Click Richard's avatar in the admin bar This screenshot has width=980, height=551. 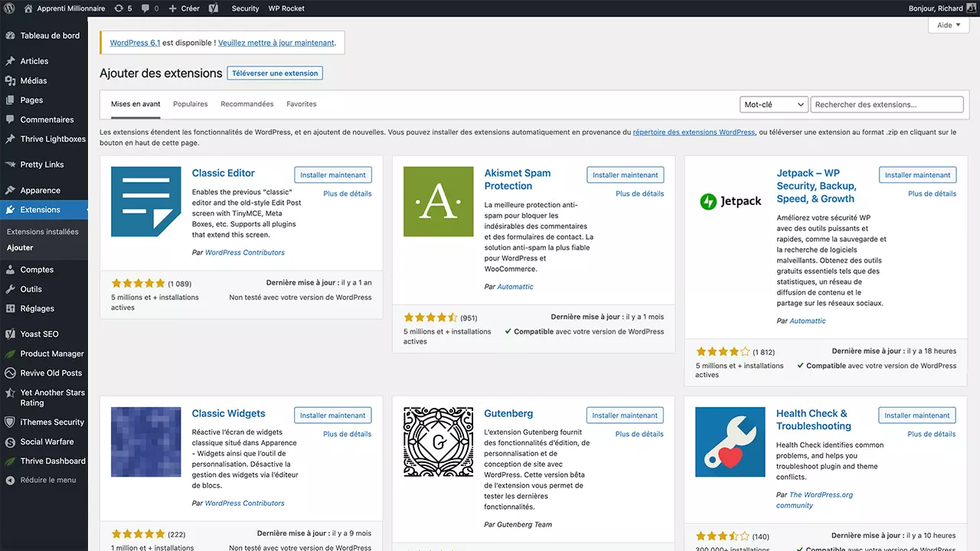coord(972,8)
